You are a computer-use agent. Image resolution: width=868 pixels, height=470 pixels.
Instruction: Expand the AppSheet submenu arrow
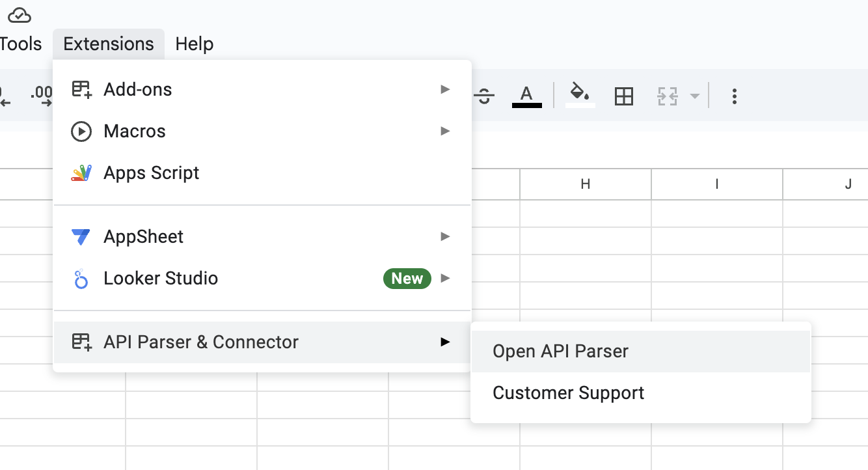pyautogui.click(x=445, y=236)
